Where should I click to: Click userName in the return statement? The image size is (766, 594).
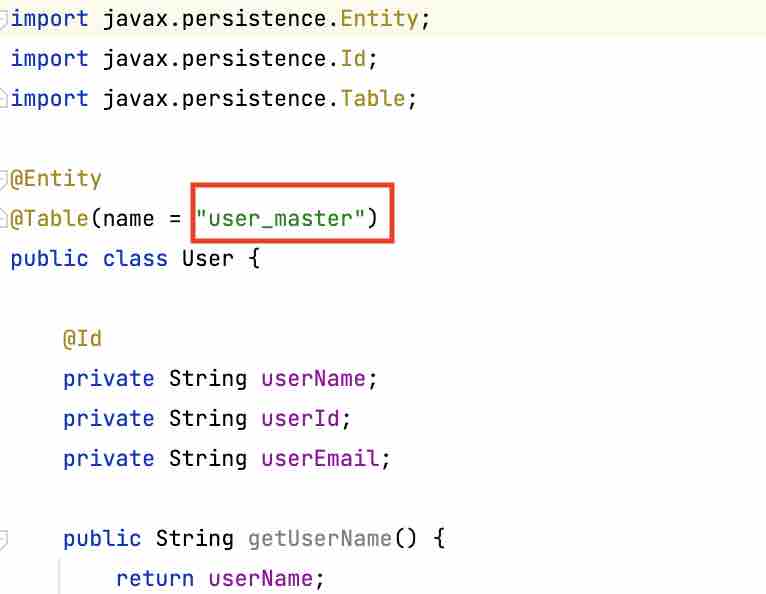tap(260, 579)
